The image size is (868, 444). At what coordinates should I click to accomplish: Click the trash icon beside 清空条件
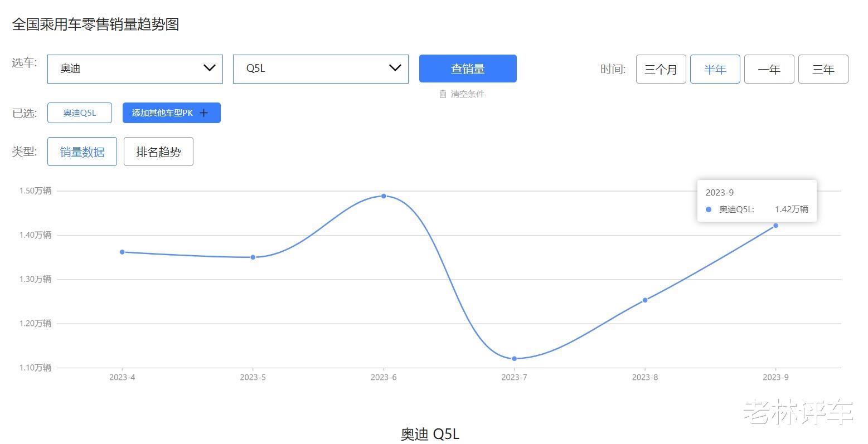443,94
